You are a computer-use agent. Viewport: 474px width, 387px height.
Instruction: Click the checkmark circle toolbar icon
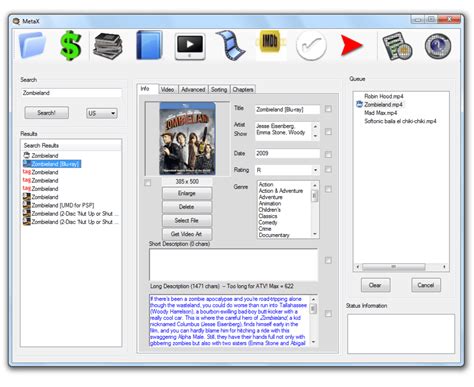[311, 46]
